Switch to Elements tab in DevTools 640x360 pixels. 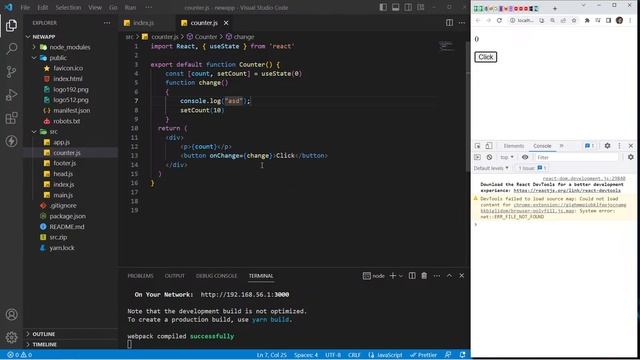pos(513,146)
